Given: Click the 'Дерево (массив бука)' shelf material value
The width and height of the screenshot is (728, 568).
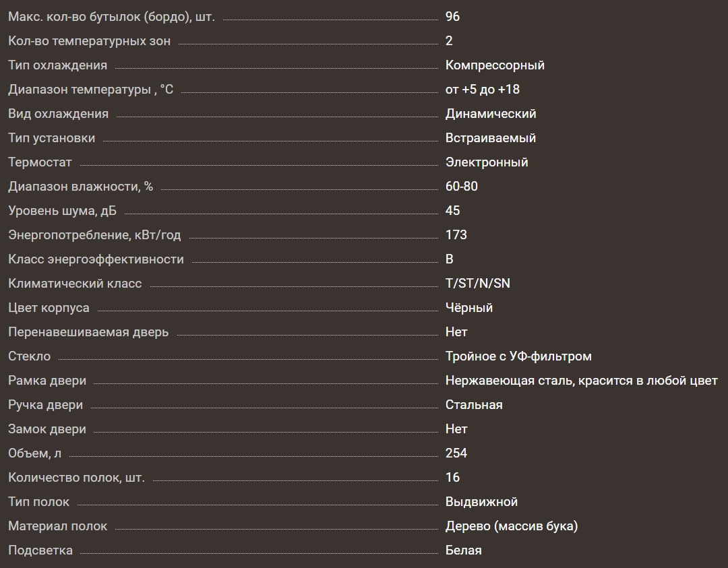Looking at the screenshot, I should pyautogui.click(x=511, y=526).
